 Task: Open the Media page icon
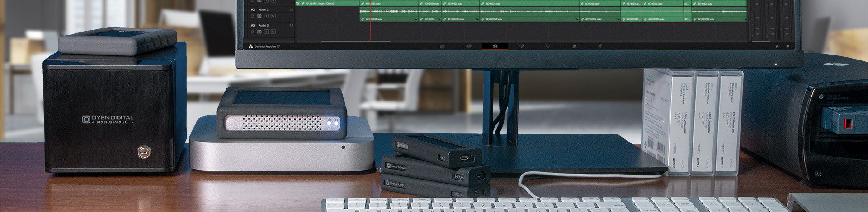(x=443, y=46)
